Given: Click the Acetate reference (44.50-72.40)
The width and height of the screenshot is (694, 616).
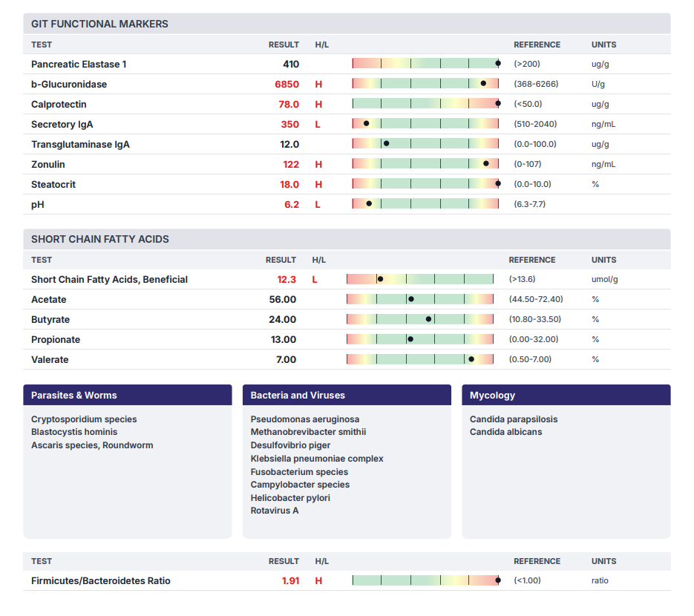Looking at the screenshot, I should point(536,299).
